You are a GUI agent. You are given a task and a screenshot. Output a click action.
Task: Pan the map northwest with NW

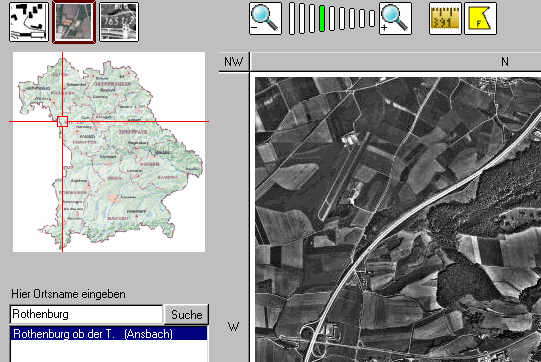233,62
